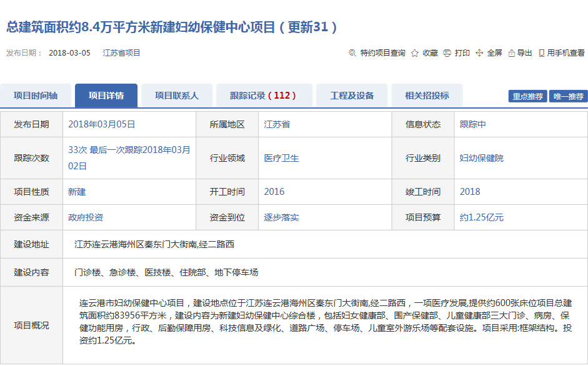Viewport: 588px width, 366px height.
Task: Click the 唯一推荐 button
Action: tap(569, 96)
